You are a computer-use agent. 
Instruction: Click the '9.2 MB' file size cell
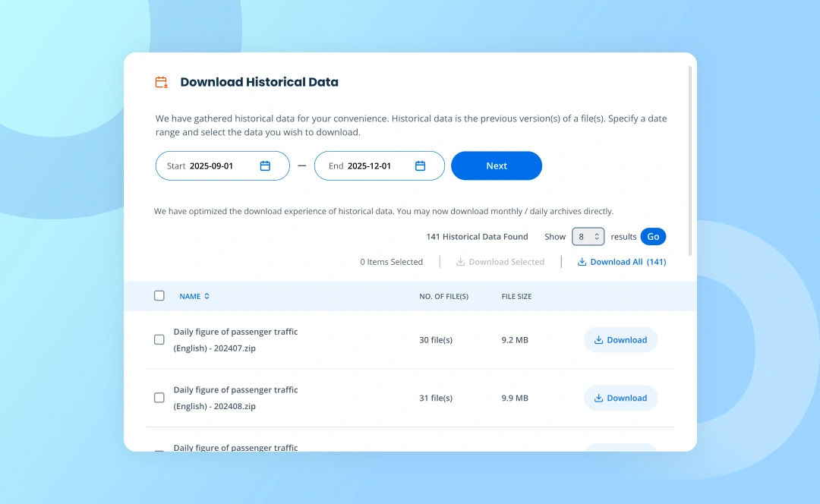[515, 340]
